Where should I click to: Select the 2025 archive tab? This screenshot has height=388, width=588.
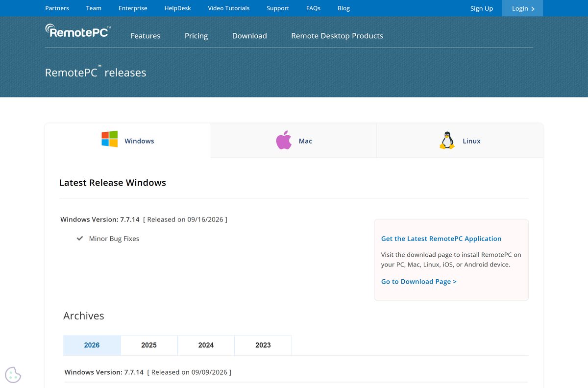click(x=149, y=345)
